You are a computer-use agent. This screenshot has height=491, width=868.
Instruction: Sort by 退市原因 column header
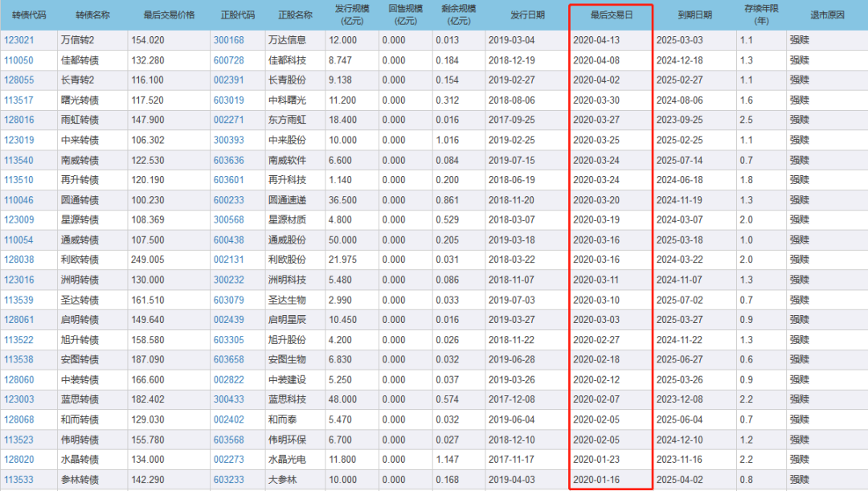(x=827, y=15)
